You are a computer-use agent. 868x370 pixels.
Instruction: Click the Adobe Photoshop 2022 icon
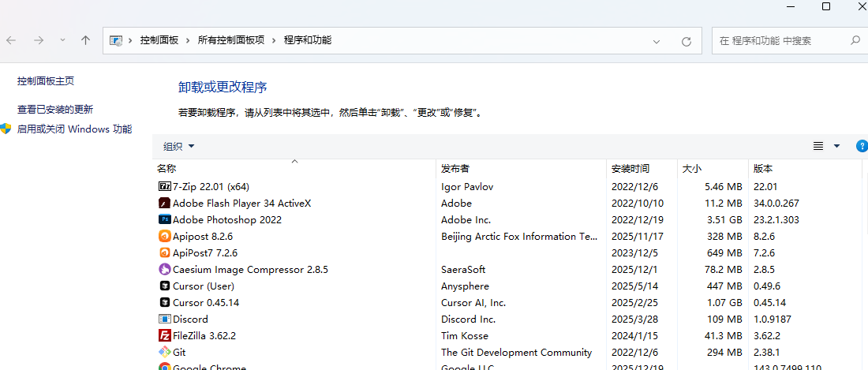click(165, 220)
